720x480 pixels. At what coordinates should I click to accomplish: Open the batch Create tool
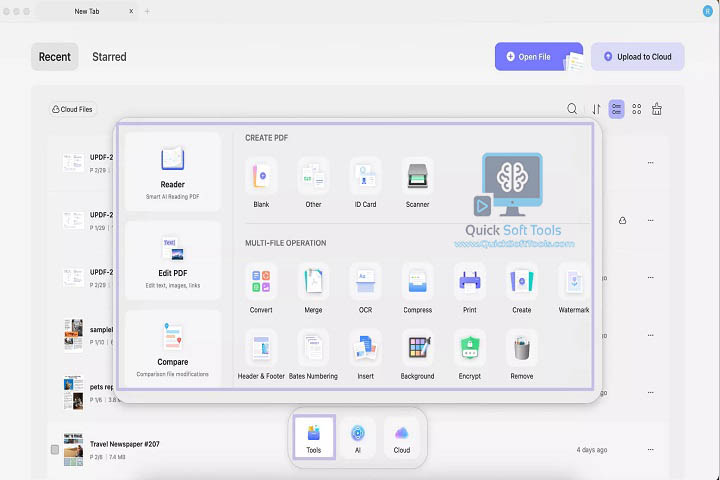point(522,288)
